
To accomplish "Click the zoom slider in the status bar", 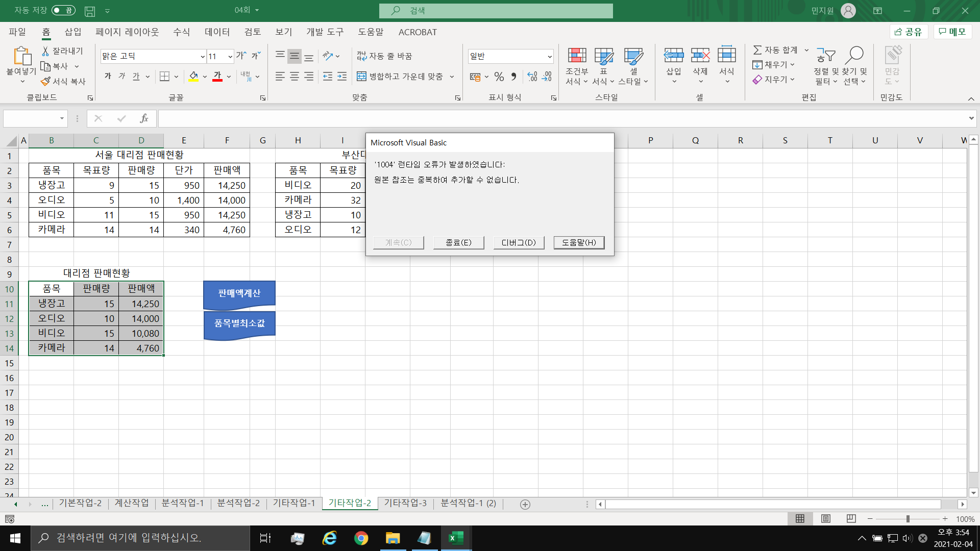I will pos(908,518).
